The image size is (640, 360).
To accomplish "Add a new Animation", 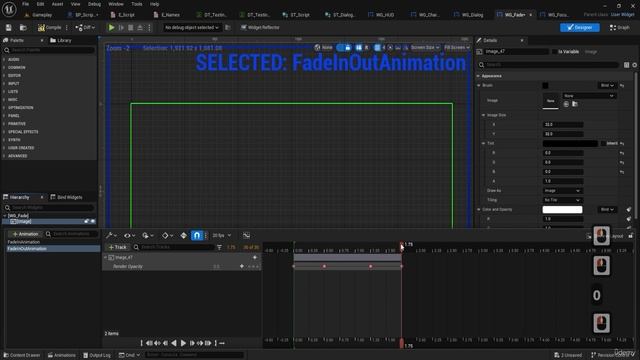I will (x=25, y=234).
